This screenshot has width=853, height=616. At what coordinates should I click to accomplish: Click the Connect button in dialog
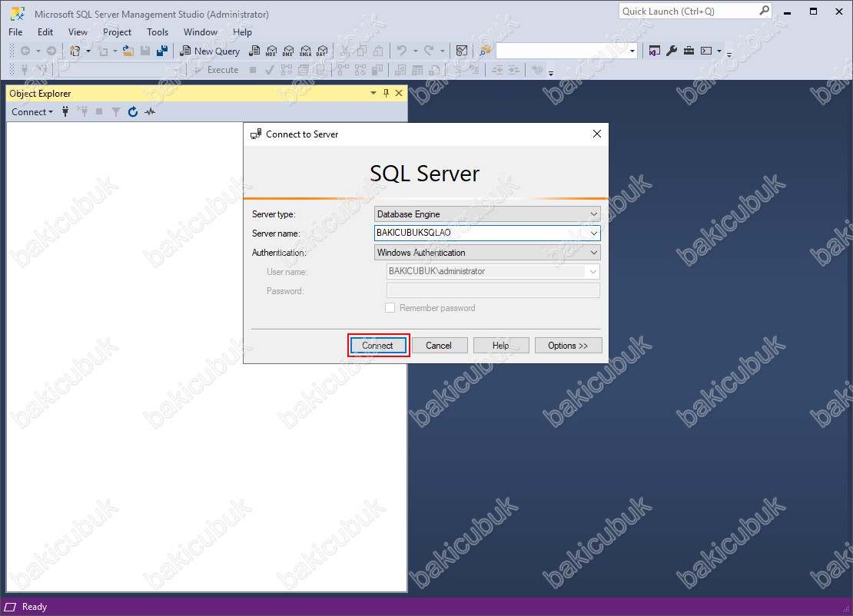click(x=378, y=346)
